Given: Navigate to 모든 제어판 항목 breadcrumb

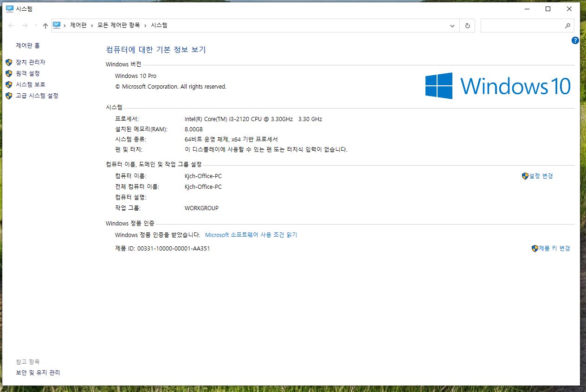Looking at the screenshot, I should click(x=120, y=26).
